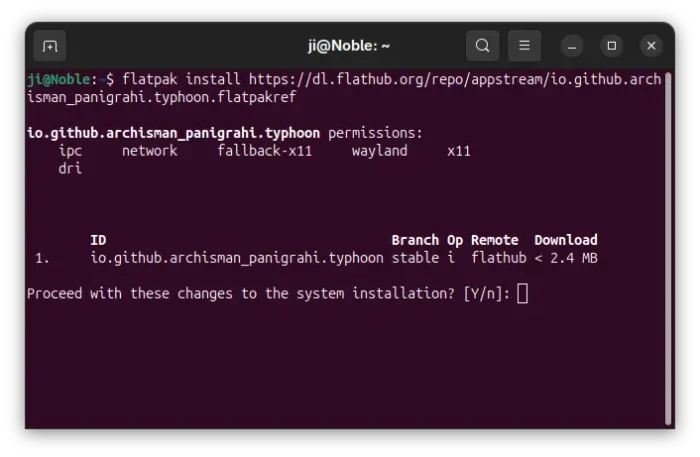
Task: Close the terminal window
Action: point(651,46)
